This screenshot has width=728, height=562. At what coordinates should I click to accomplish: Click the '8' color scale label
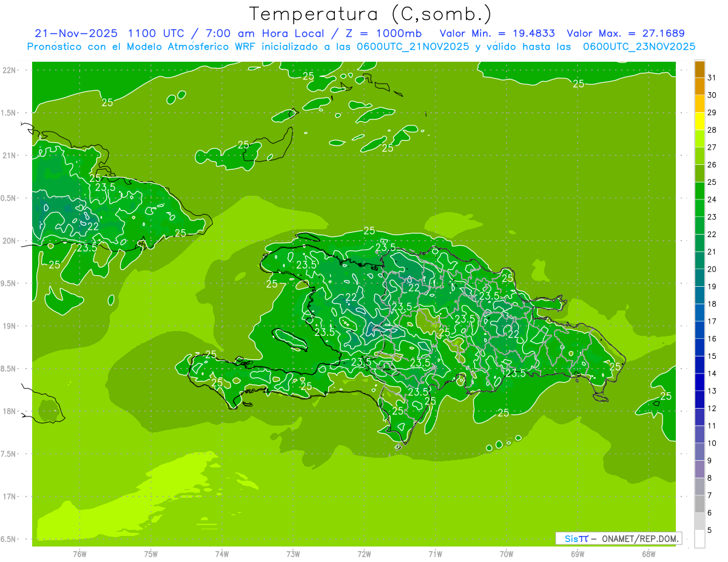tap(710, 478)
